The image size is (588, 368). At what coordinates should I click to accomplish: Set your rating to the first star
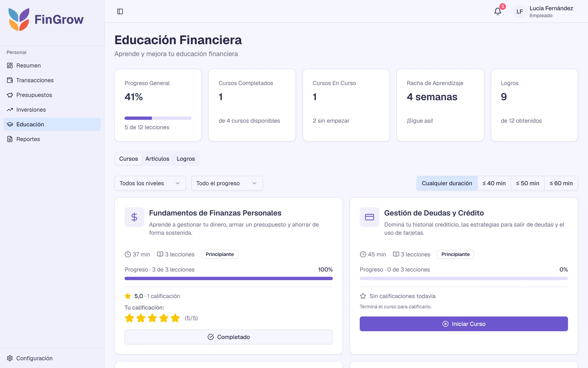129,318
